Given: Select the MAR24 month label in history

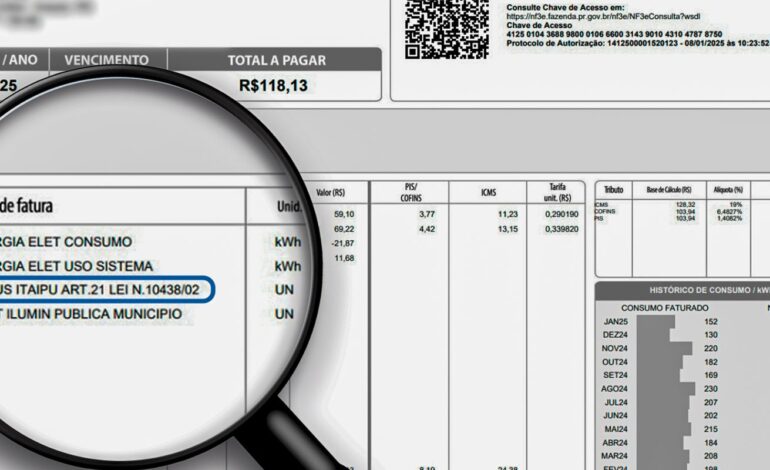Looking at the screenshot, I should [615, 456].
